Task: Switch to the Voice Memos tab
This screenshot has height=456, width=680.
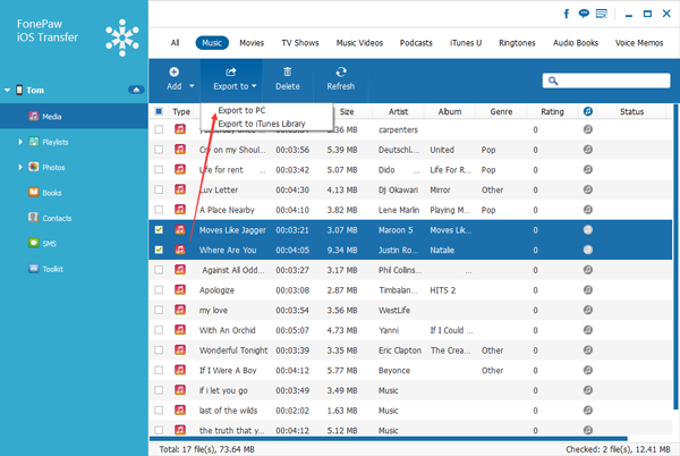Action: pos(639,43)
